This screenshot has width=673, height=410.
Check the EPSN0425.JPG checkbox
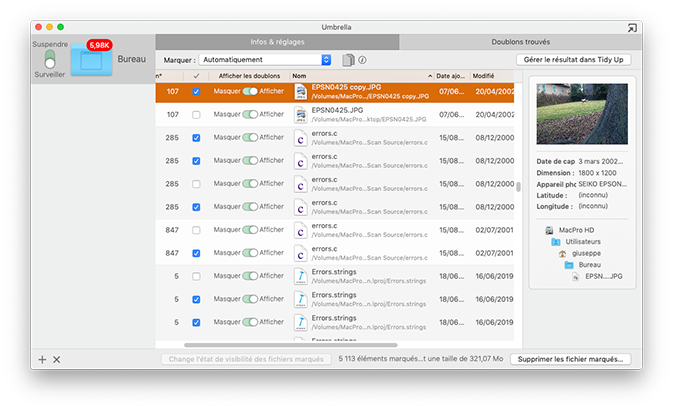(196, 115)
